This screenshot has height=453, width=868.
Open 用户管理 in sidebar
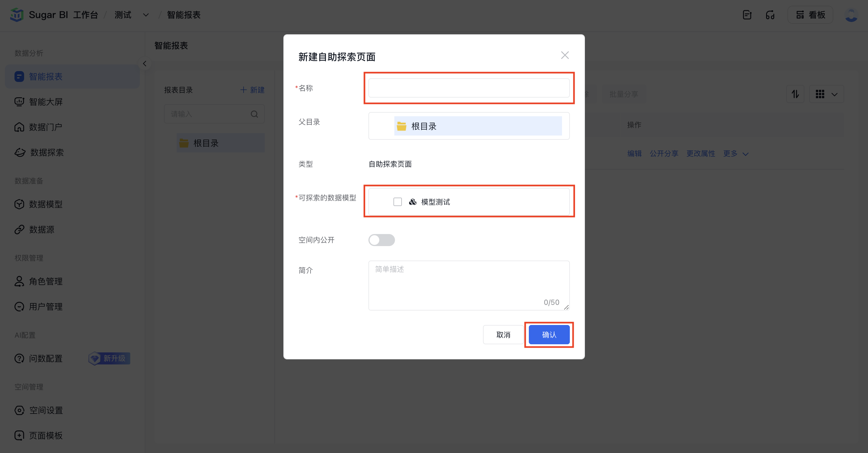point(72,307)
